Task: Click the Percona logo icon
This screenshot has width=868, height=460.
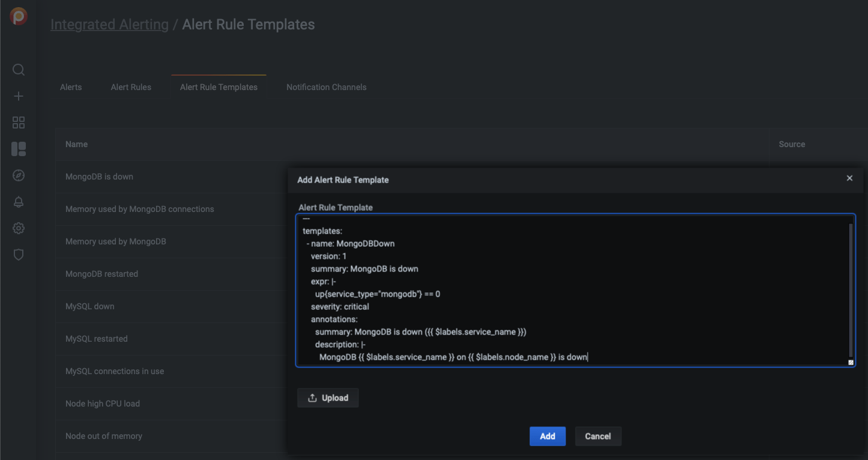Action: (18, 16)
